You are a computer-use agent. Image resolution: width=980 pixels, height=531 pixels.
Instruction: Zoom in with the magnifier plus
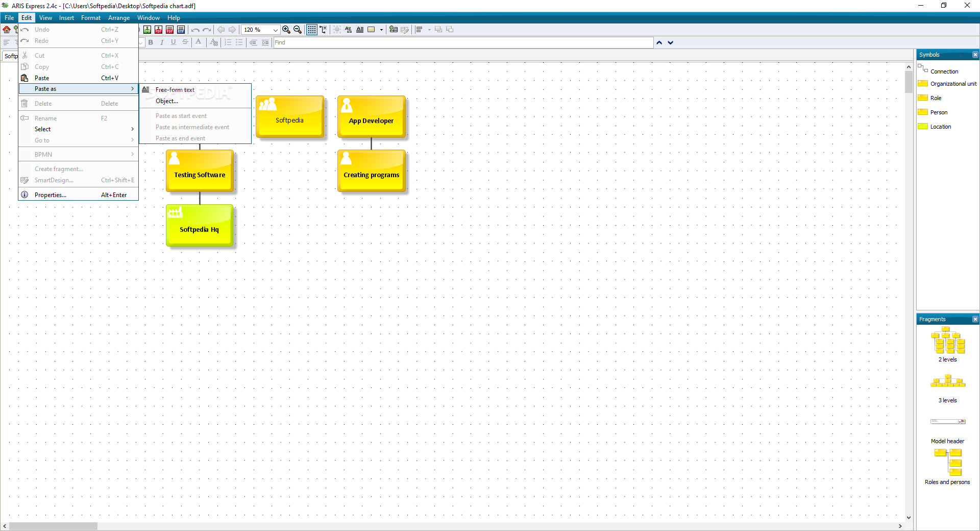(x=286, y=30)
